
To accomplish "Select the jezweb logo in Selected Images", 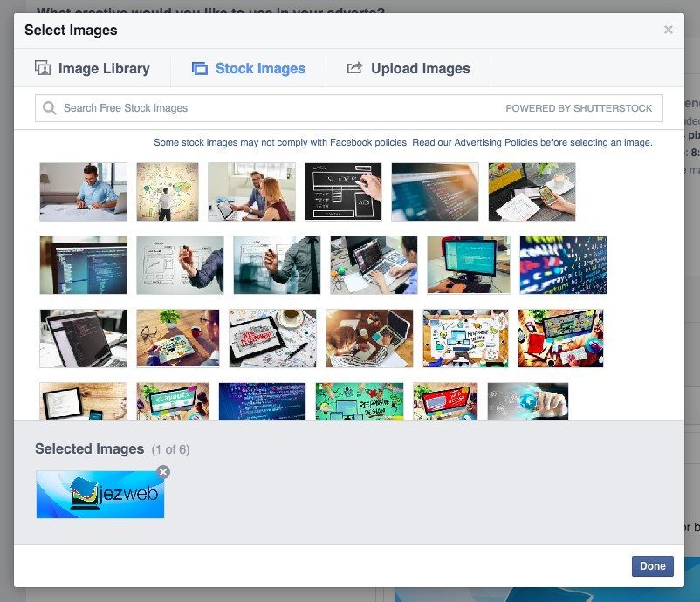I will (100, 493).
